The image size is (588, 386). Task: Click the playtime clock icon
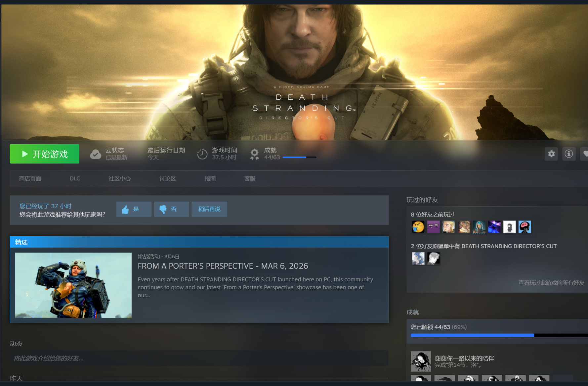[x=202, y=154]
